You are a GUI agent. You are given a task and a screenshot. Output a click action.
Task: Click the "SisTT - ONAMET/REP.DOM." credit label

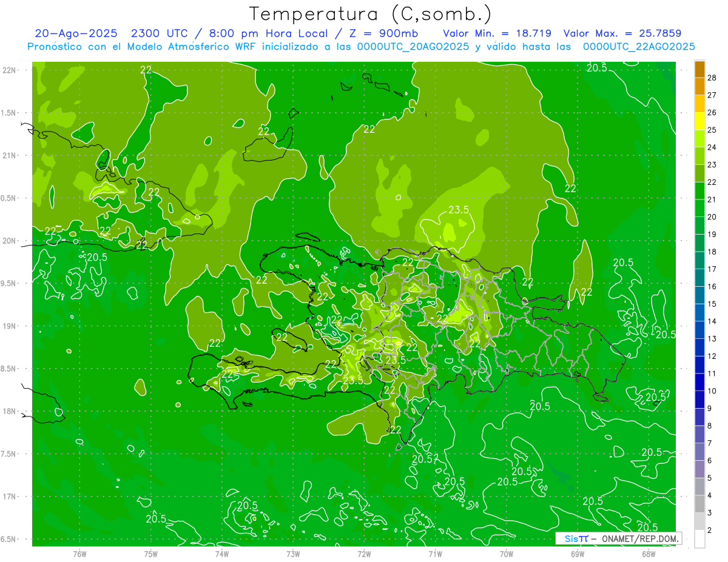pos(619,538)
